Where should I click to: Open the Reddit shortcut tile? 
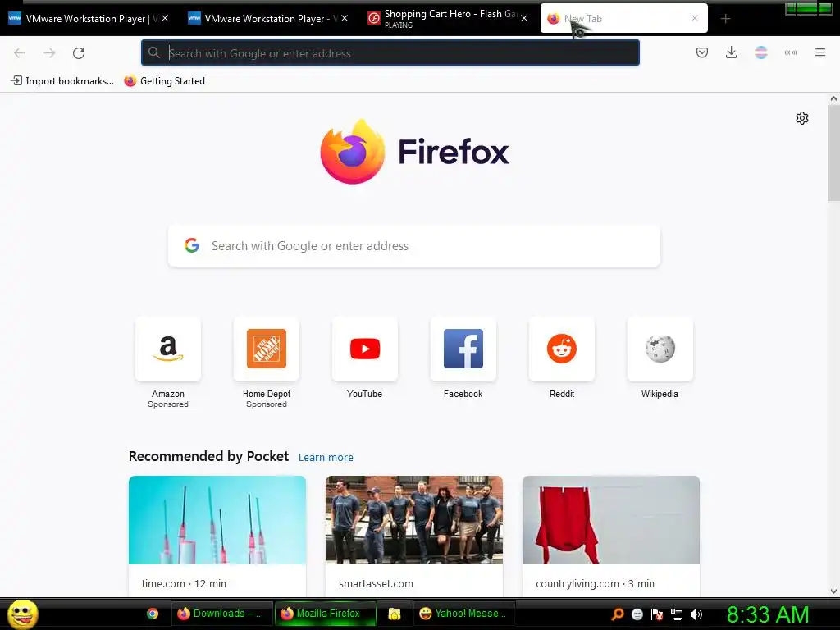click(561, 349)
